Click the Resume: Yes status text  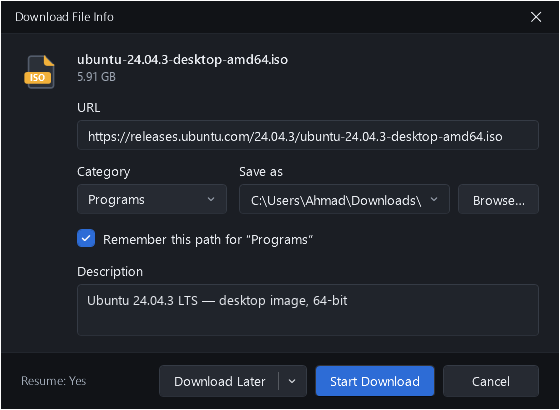click(x=54, y=381)
